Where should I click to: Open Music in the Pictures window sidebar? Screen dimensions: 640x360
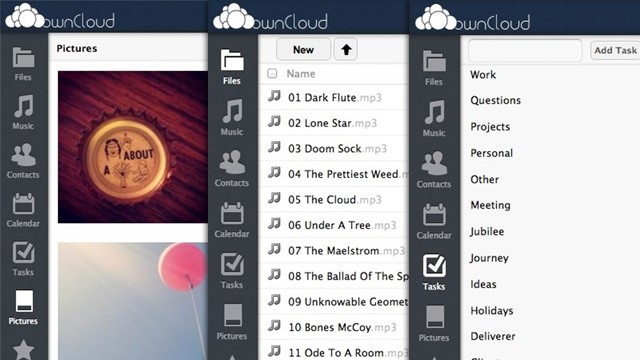[x=23, y=112]
